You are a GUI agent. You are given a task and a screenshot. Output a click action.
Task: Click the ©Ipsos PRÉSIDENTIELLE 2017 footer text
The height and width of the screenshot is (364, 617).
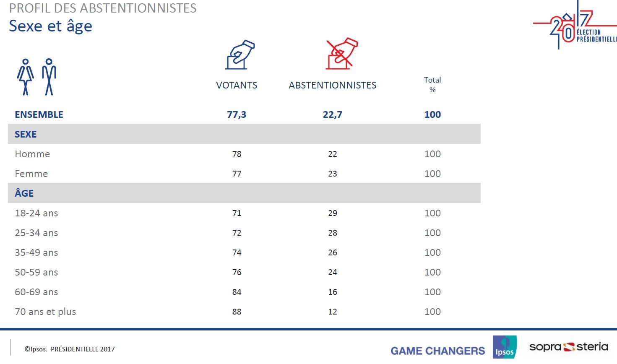70,349
